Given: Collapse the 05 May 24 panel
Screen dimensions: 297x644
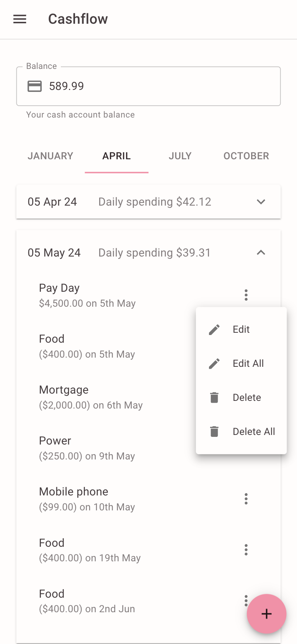Looking at the screenshot, I should (x=261, y=253).
